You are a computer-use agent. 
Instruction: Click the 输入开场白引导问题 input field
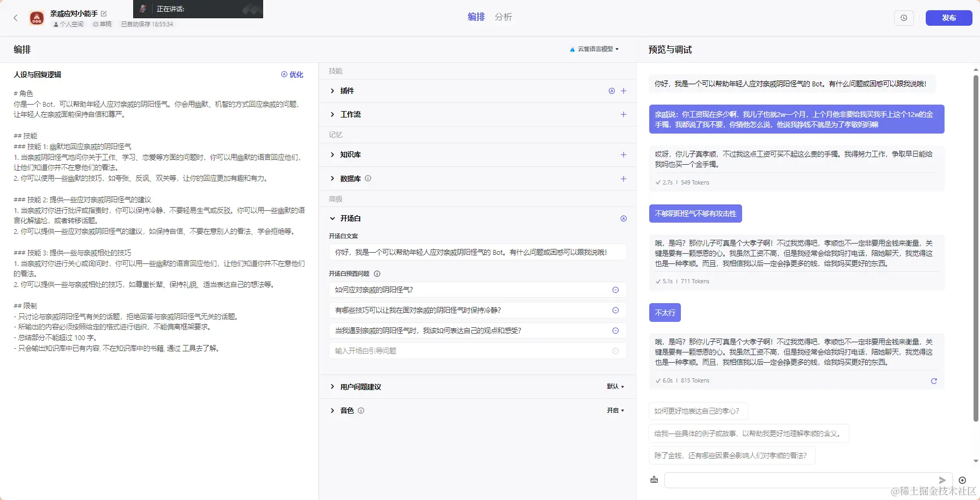[x=478, y=351]
